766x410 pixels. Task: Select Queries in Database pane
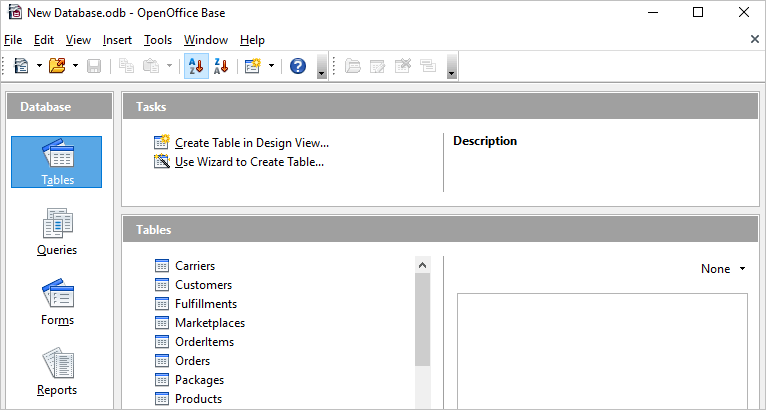[57, 232]
